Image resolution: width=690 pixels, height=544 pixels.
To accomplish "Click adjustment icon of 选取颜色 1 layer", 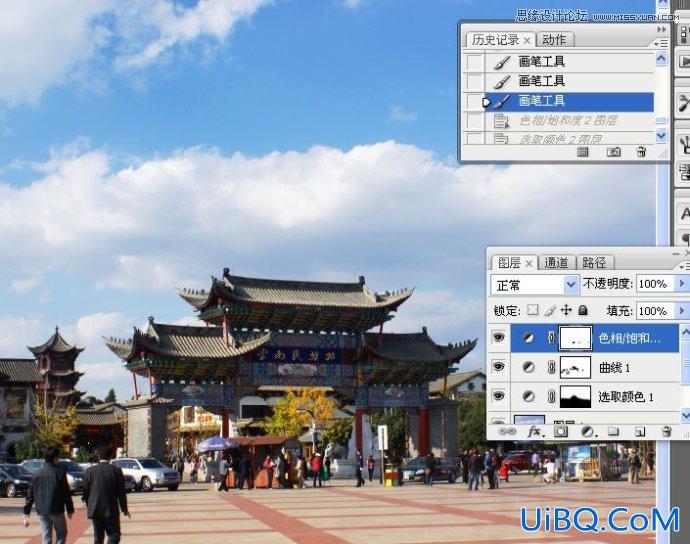I will tap(528, 397).
